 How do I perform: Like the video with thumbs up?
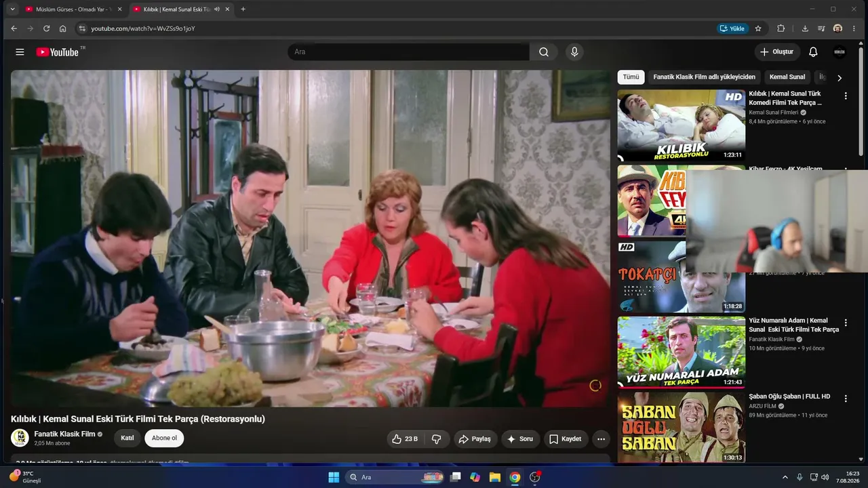pyautogui.click(x=404, y=439)
